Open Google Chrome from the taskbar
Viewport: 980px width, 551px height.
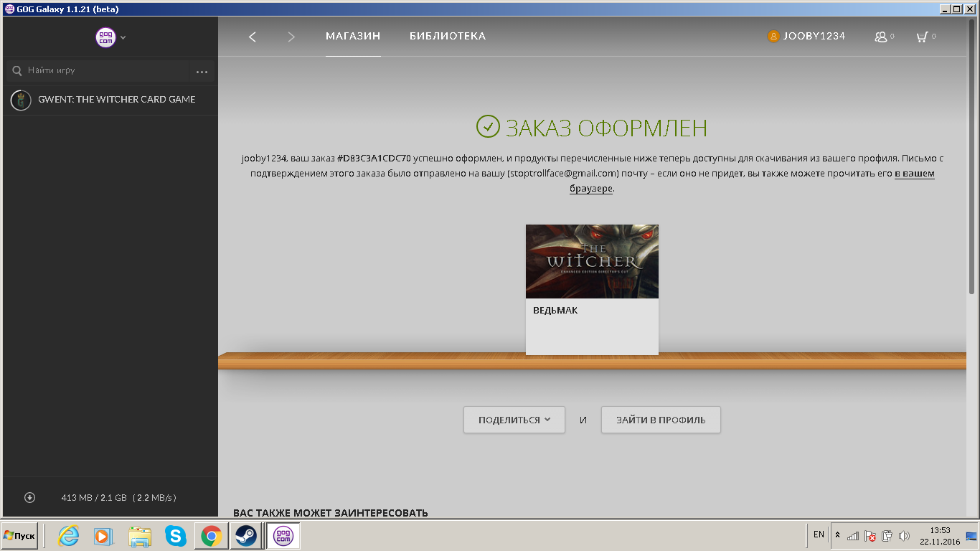coord(211,536)
